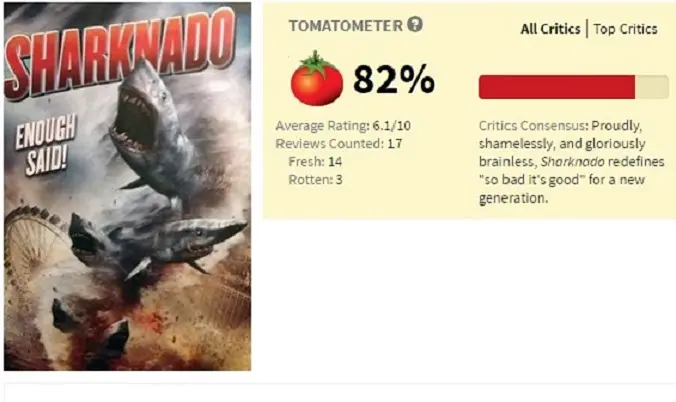Open the Sharknado movie poster
The height and width of the screenshot is (402, 676).
pos(127,186)
